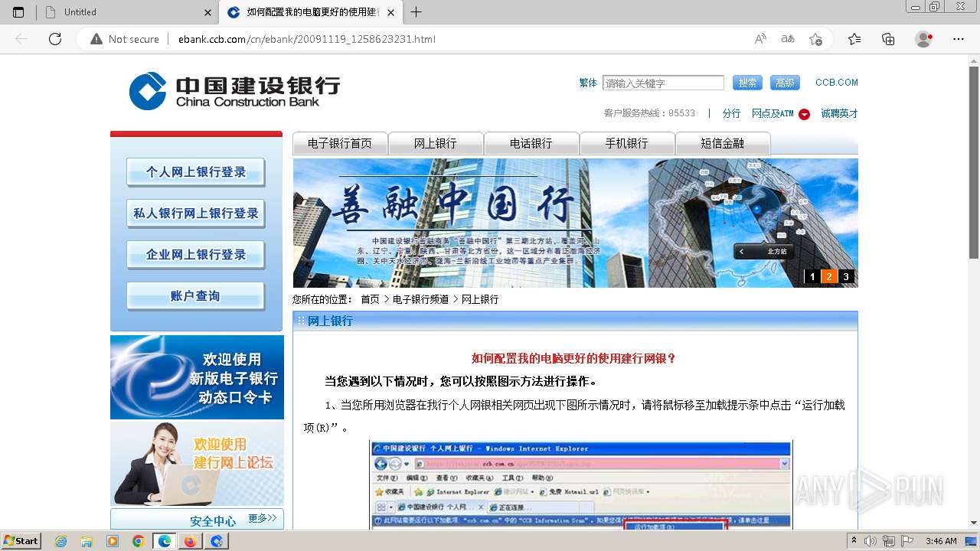Open 网点及ATM link
This screenshot has height=551, width=980.
[773, 113]
